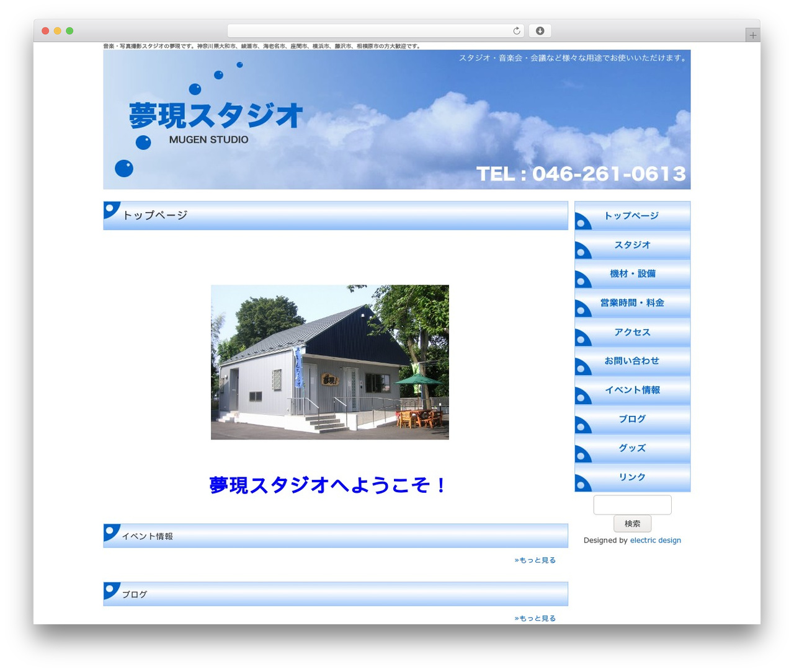The width and height of the screenshot is (794, 672).
Task: Minimize the window with yellow button
Action: pyautogui.click(x=57, y=31)
